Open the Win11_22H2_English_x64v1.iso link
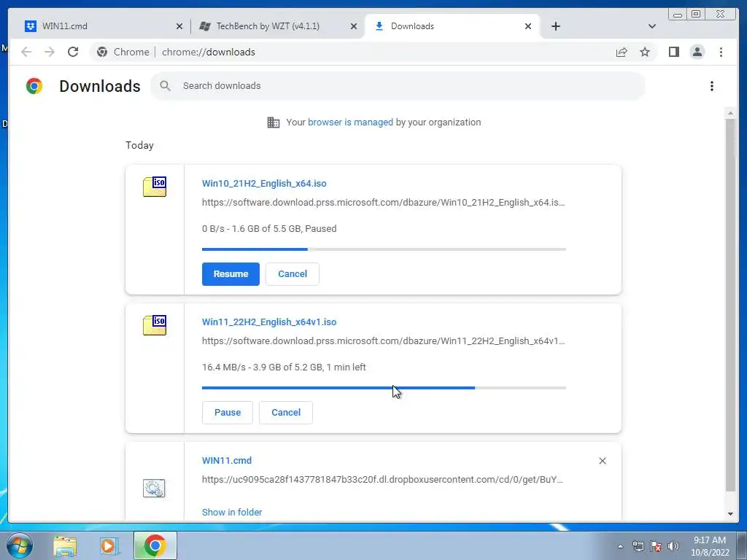 (x=269, y=322)
